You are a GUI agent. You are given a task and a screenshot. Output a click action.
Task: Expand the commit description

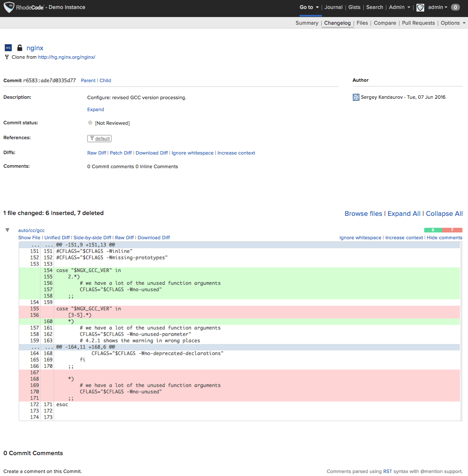tap(96, 109)
